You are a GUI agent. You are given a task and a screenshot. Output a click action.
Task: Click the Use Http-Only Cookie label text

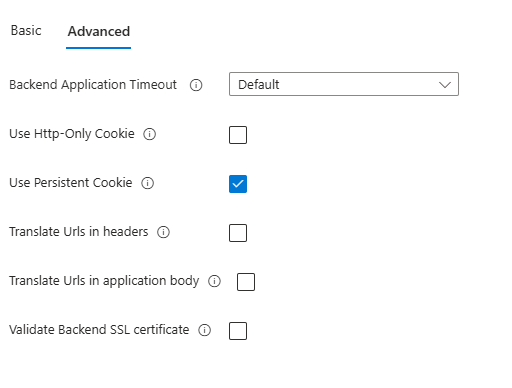click(x=72, y=134)
